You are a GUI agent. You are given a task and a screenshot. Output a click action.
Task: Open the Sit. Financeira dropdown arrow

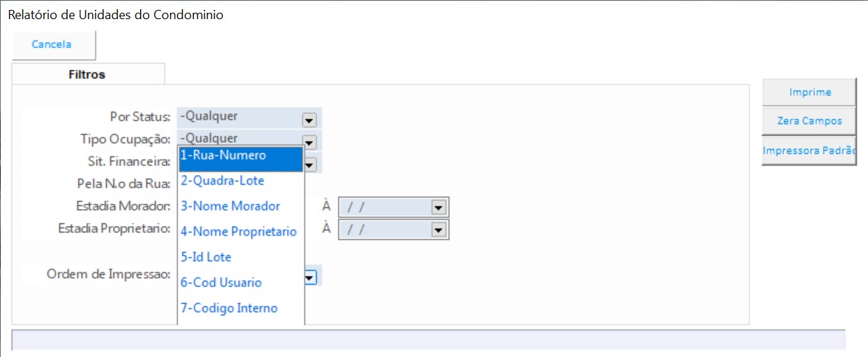click(x=309, y=164)
